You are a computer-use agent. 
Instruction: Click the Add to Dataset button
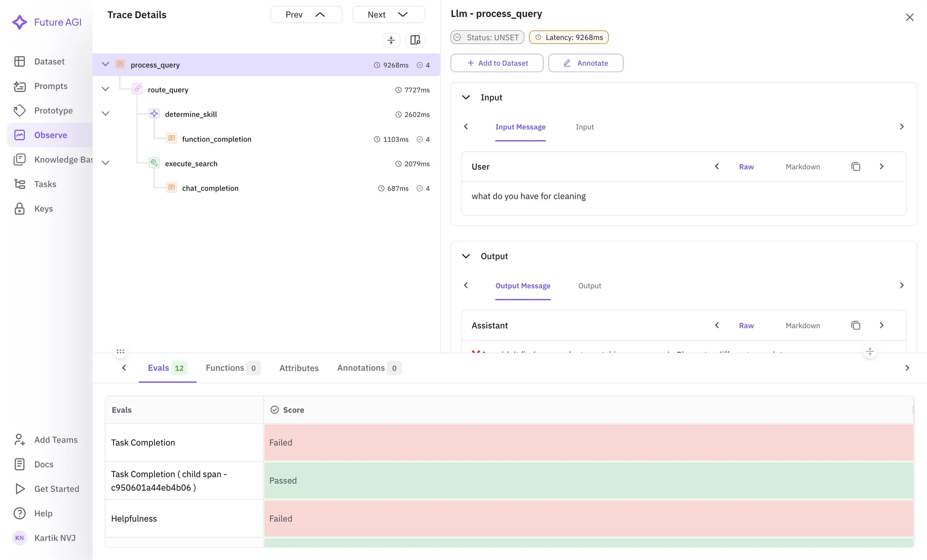497,63
